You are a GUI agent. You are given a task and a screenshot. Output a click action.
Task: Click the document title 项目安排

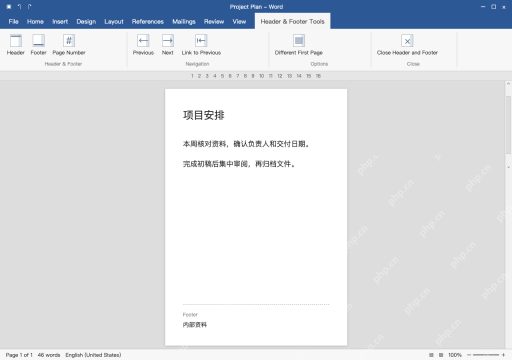204,115
